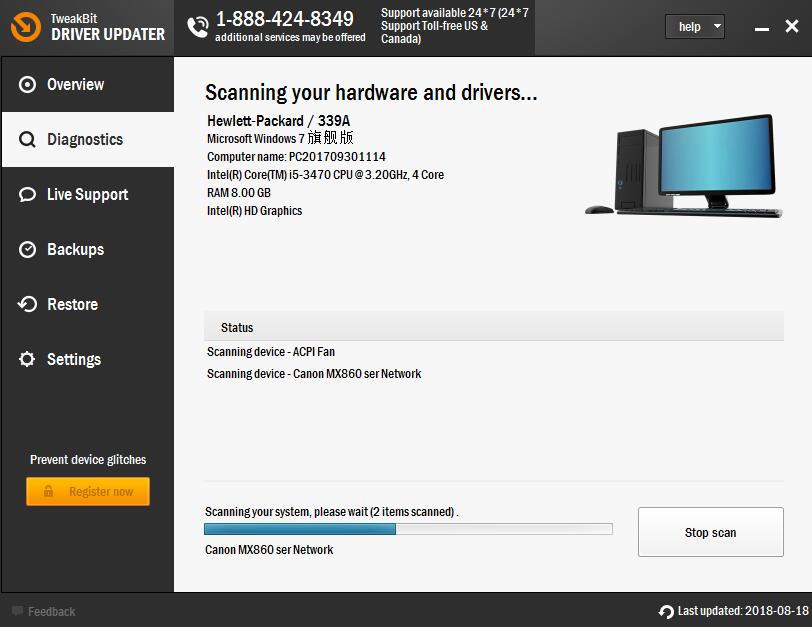The height and width of the screenshot is (627, 812).
Task: Open Live Support
Action: 88,195
